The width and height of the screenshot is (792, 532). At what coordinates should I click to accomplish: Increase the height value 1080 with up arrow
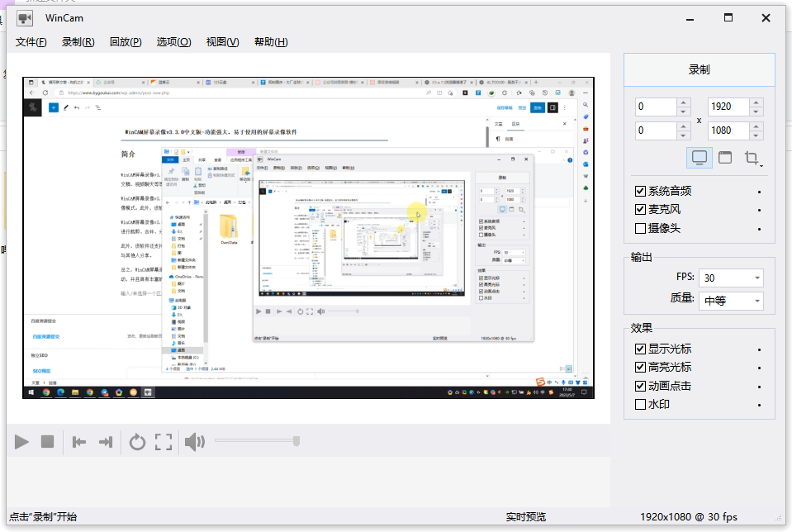pos(756,126)
